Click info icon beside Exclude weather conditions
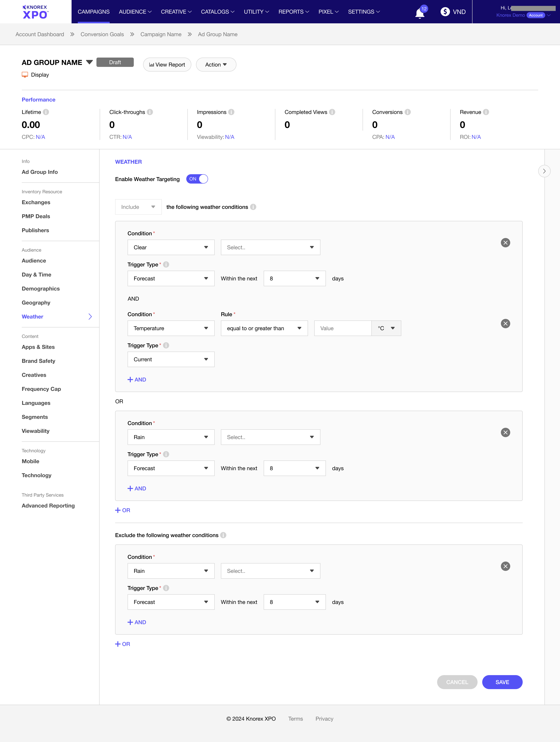 pyautogui.click(x=223, y=535)
